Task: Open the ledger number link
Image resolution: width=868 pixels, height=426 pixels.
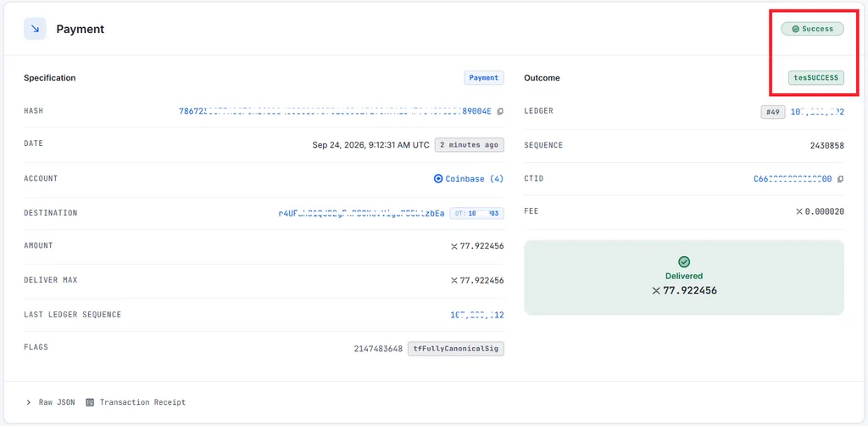Action: [817, 112]
